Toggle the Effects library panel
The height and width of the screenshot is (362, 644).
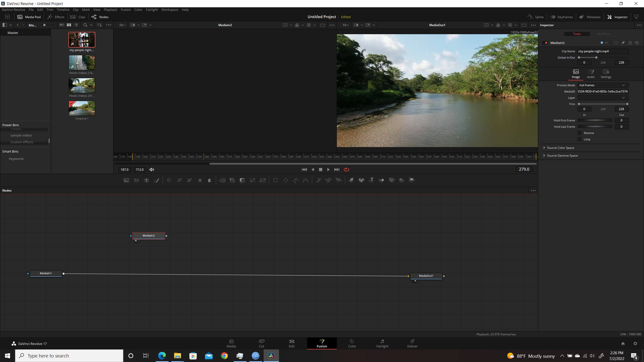[56, 17]
